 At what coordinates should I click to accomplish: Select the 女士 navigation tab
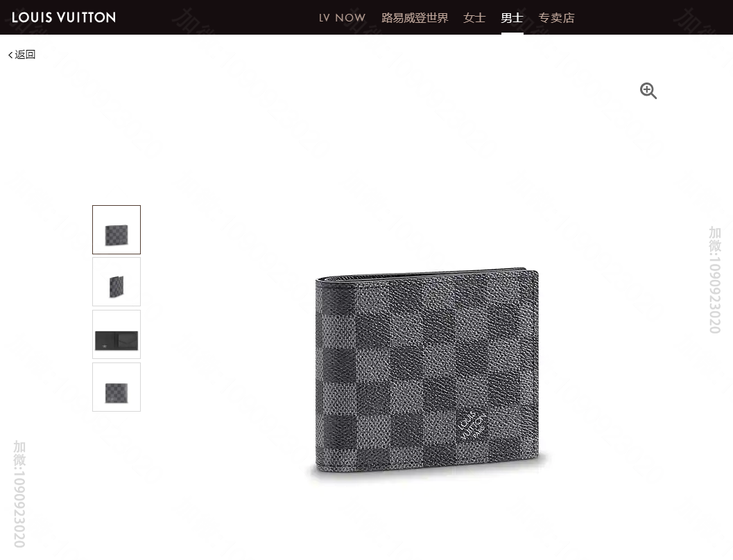(x=474, y=18)
